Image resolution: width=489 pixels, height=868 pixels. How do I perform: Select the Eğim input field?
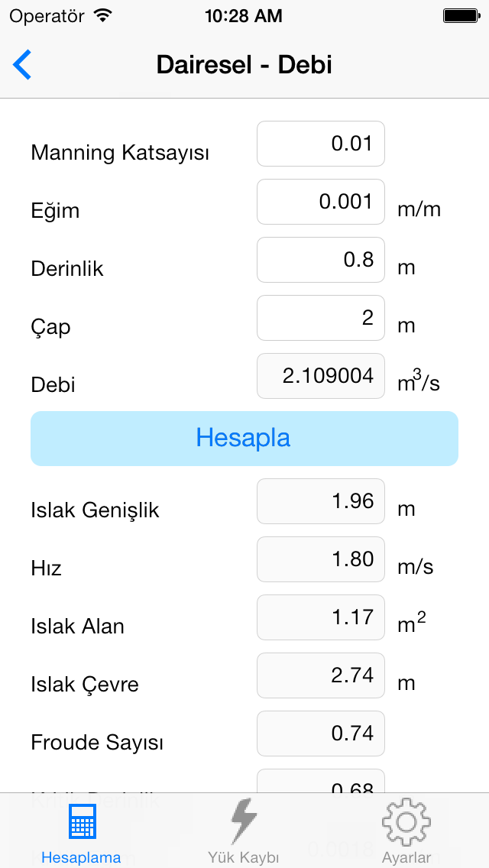321,202
